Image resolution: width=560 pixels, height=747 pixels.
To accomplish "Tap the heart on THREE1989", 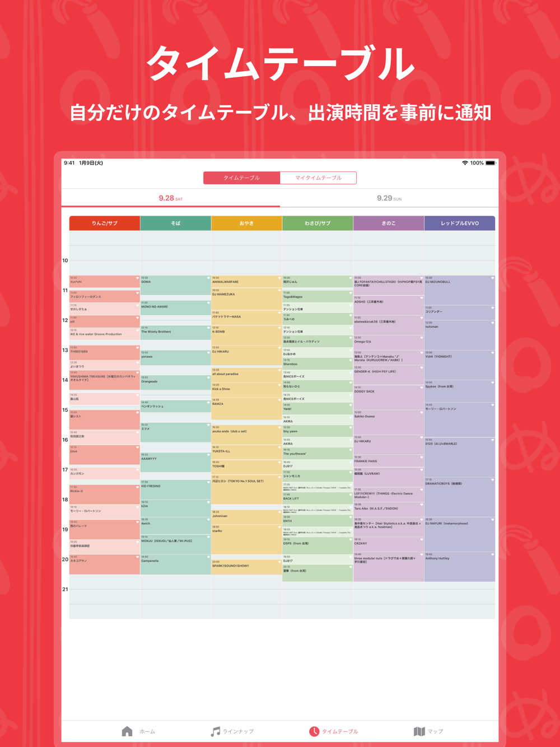I will pos(137,348).
